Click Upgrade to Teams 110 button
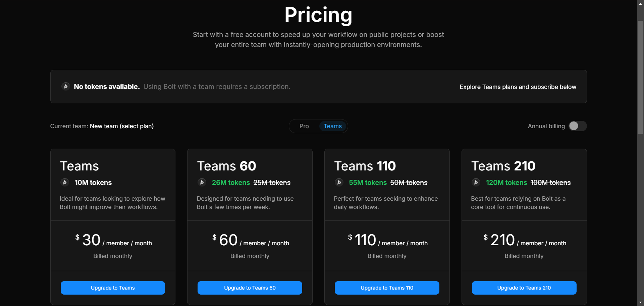Image resolution: width=644 pixels, height=306 pixels. (x=387, y=288)
